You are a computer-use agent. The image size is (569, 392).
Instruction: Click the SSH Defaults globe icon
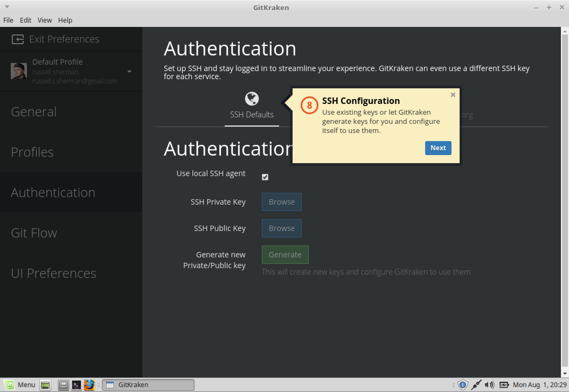click(x=252, y=99)
